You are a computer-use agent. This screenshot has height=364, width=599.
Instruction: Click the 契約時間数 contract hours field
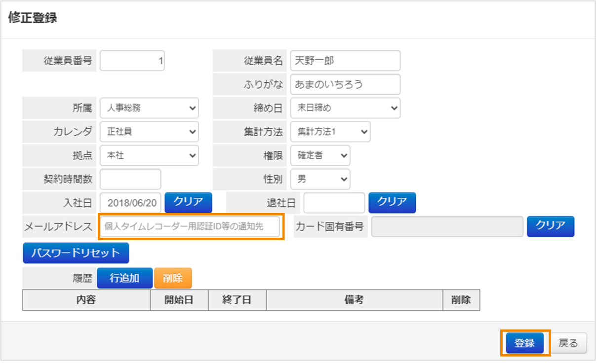click(130, 179)
